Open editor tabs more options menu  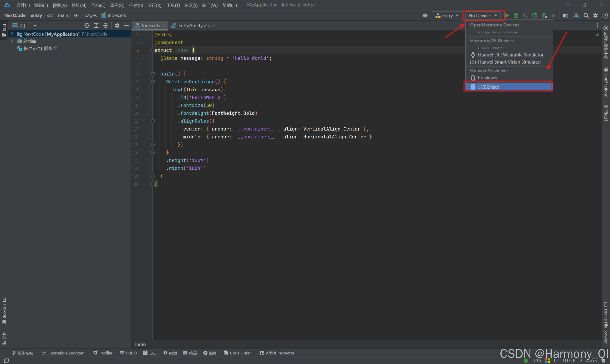(598, 25)
